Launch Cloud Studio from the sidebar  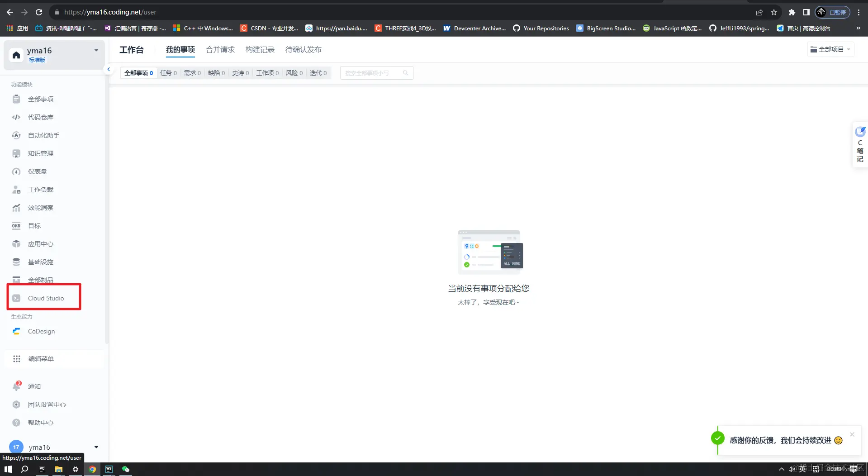tap(46, 298)
